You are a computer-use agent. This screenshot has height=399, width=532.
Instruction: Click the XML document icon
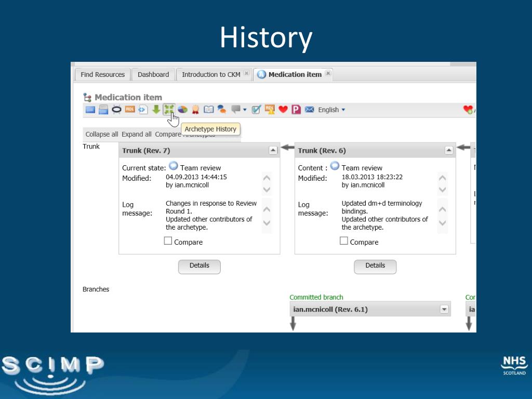point(143,110)
